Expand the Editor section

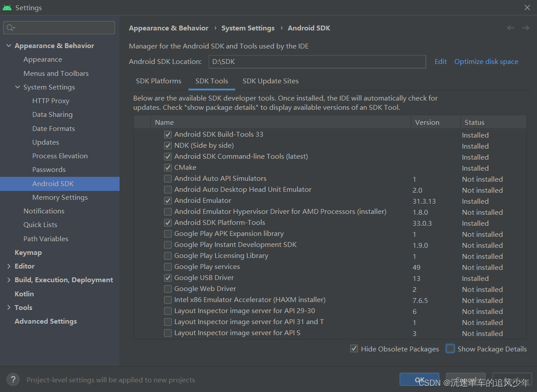point(9,266)
